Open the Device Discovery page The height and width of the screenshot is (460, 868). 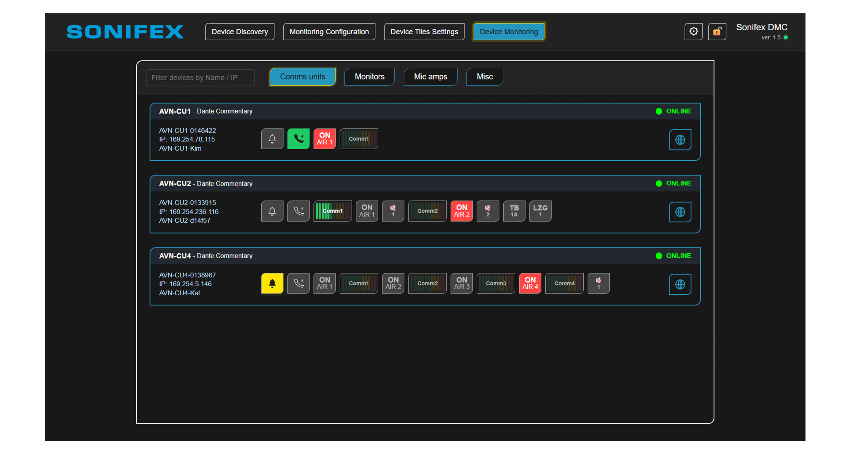(x=240, y=32)
